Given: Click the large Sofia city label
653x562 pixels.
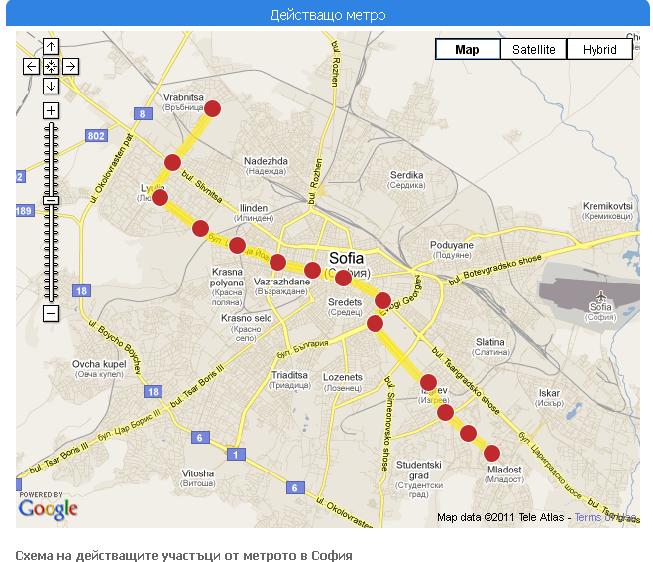Looking at the screenshot, I should tap(346, 258).
